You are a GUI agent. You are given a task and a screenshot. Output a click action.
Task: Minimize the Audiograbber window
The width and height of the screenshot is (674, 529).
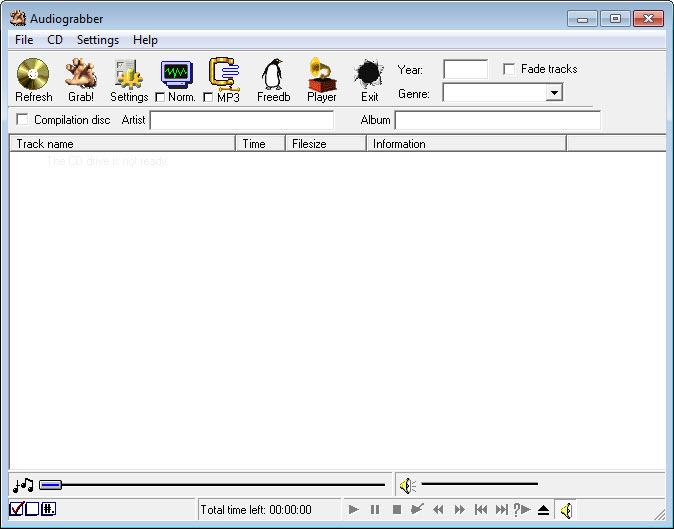coord(582,19)
